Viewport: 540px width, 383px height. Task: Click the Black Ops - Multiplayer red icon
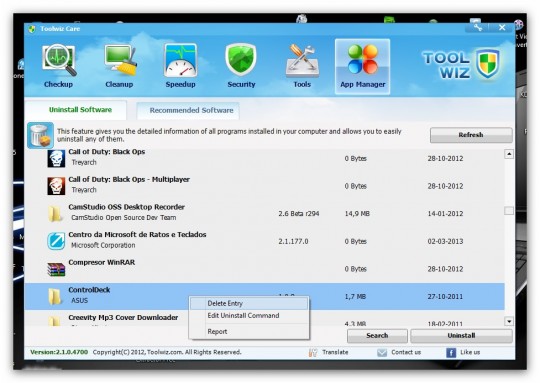point(56,186)
